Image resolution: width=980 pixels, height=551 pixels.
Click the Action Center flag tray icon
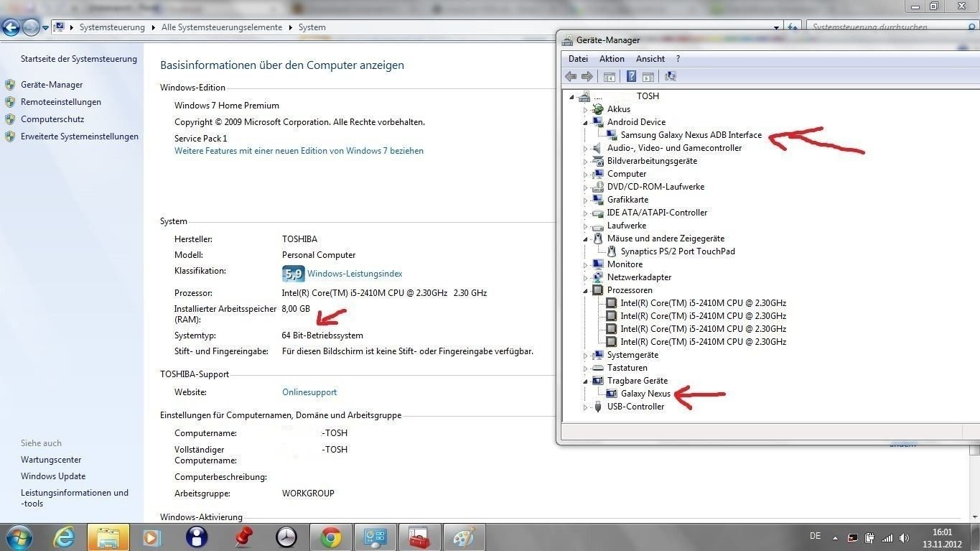tap(852, 537)
